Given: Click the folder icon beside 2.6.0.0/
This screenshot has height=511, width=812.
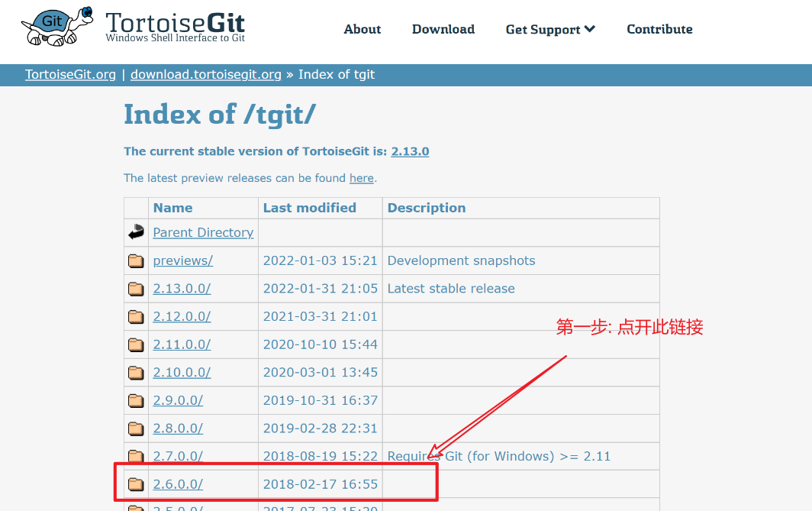Looking at the screenshot, I should coord(136,484).
